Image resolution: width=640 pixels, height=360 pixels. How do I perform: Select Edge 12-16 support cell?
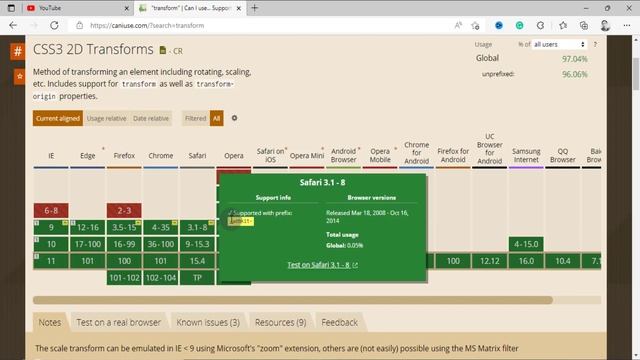(x=87, y=227)
